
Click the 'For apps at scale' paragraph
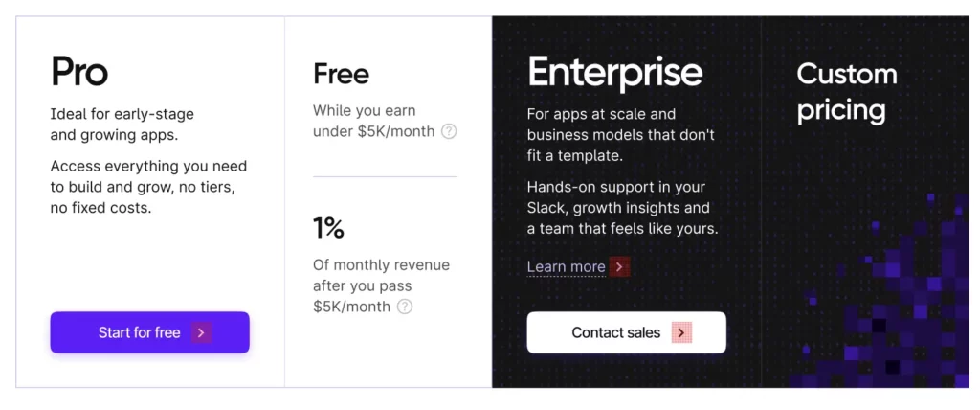(620, 134)
